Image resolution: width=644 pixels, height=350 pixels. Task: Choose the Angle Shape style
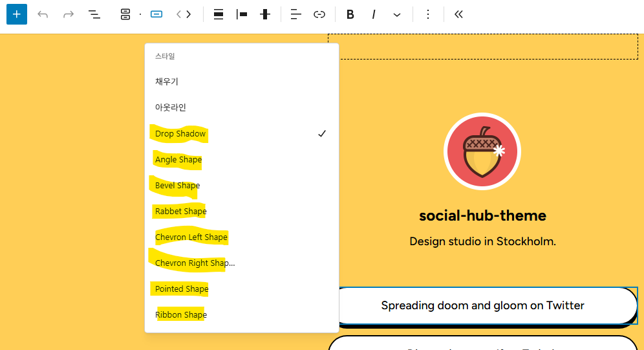pos(178,160)
